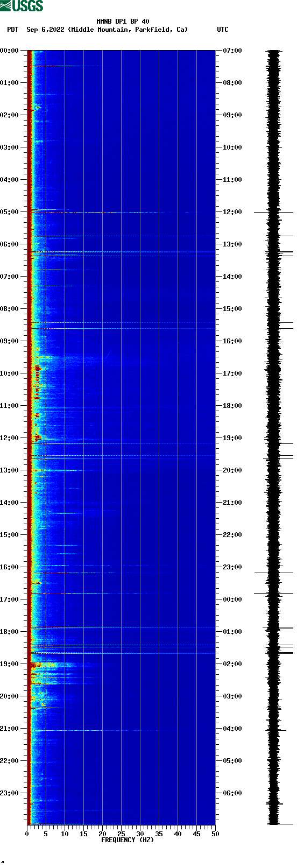Click the 08:00 PDT time label on the left axis
Viewport: 297px width, 868px height.
coord(9,309)
